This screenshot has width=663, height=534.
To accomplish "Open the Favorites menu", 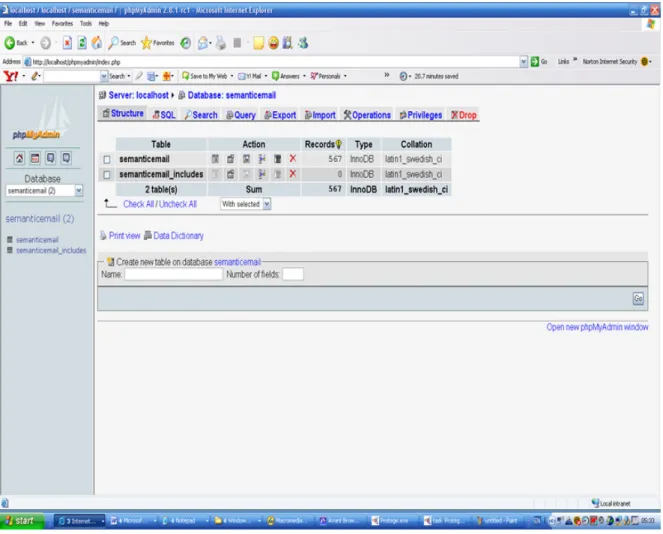I will [x=63, y=24].
